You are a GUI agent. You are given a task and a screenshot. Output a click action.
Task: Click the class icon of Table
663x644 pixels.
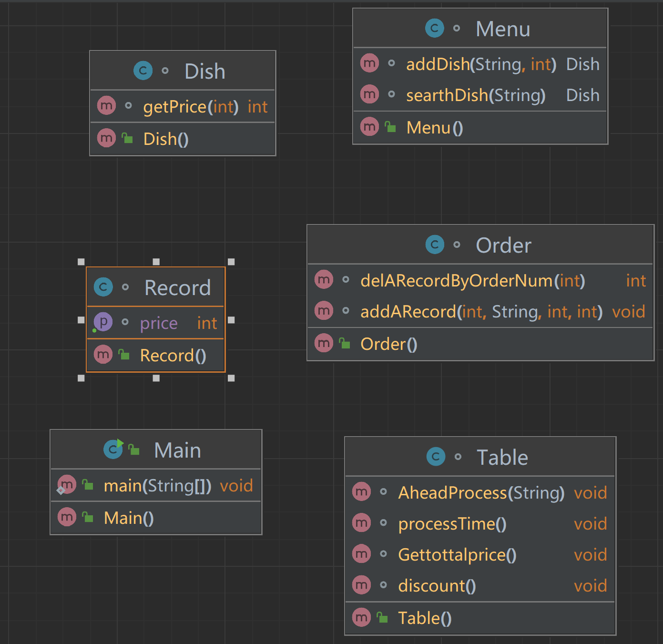click(436, 457)
